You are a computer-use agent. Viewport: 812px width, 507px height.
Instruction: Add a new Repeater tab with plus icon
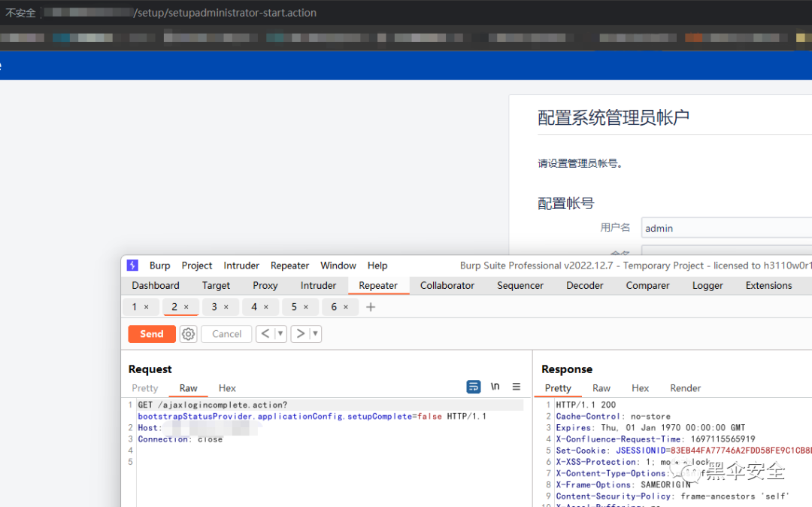click(x=370, y=307)
